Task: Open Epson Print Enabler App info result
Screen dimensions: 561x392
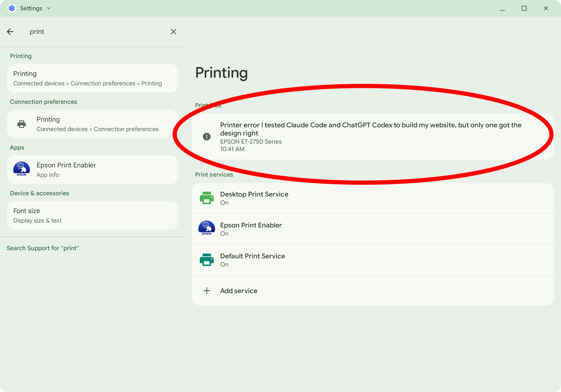Action: 92,170
